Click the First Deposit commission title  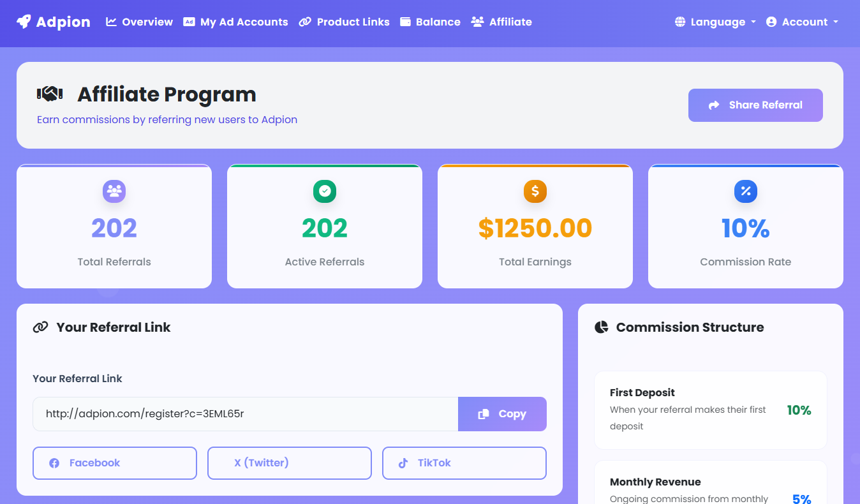point(642,392)
